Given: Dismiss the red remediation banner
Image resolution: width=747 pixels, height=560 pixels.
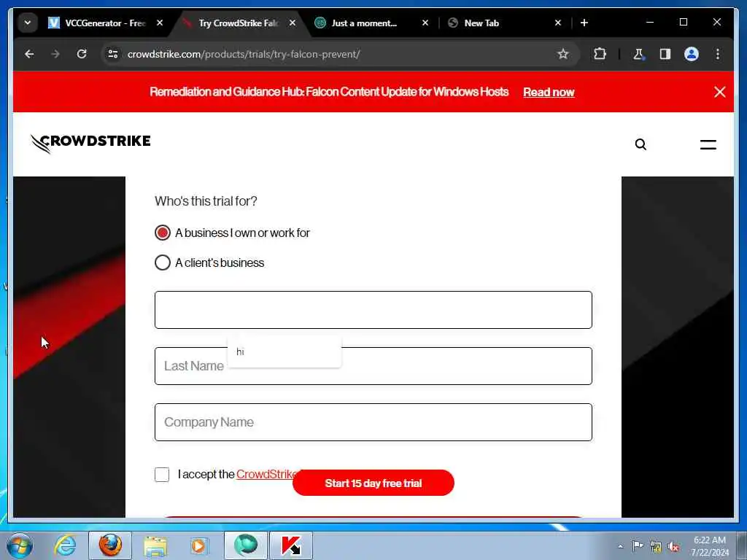Looking at the screenshot, I should point(720,92).
